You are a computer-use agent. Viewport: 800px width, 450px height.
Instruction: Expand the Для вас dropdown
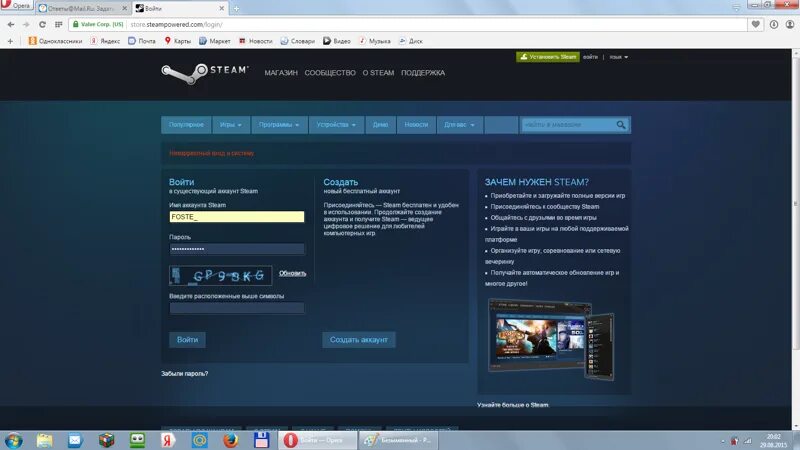(x=459, y=125)
